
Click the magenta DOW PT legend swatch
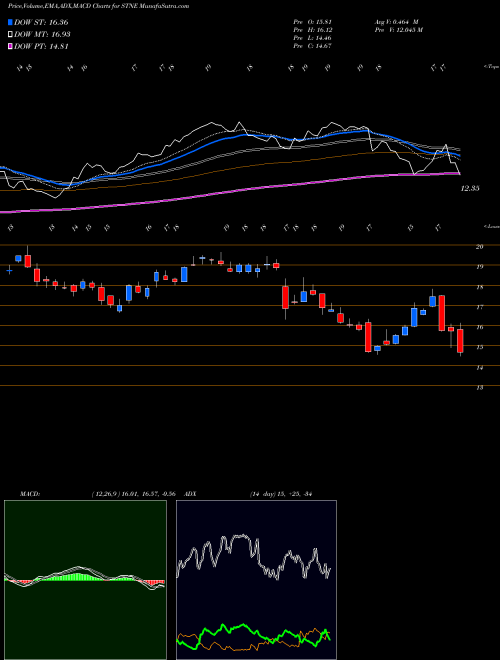coord(11,47)
